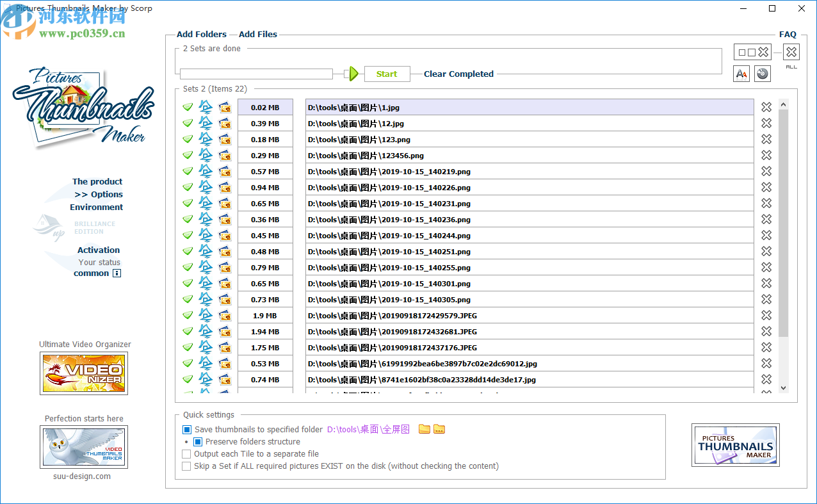Screen dimensions: 817x504
Task: Uncheck Preserve folders structure
Action: click(x=198, y=442)
